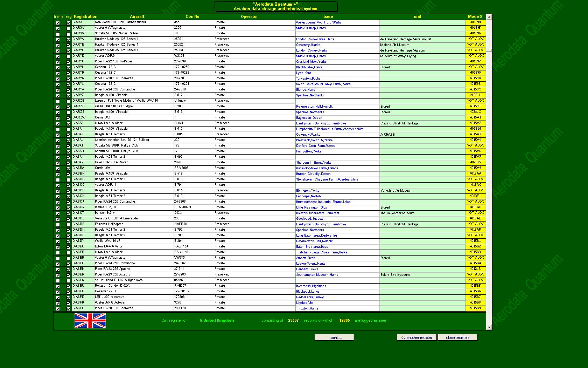Select the Hiller UH-12 E4 Raven aircraft cell
Image resolution: width=588 pixels, height=368 pixels.
[x=134, y=162]
